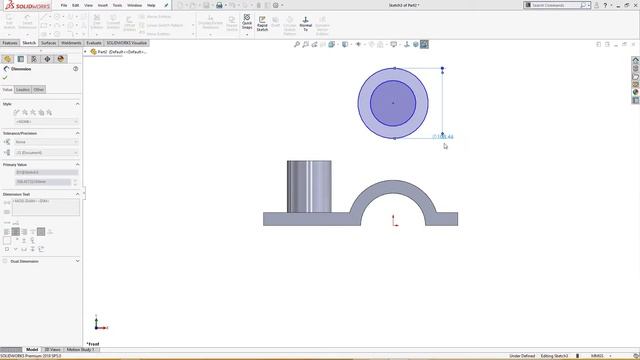Image resolution: width=640 pixels, height=360 pixels.
Task: Open the Edit menu
Action: point(76,5)
